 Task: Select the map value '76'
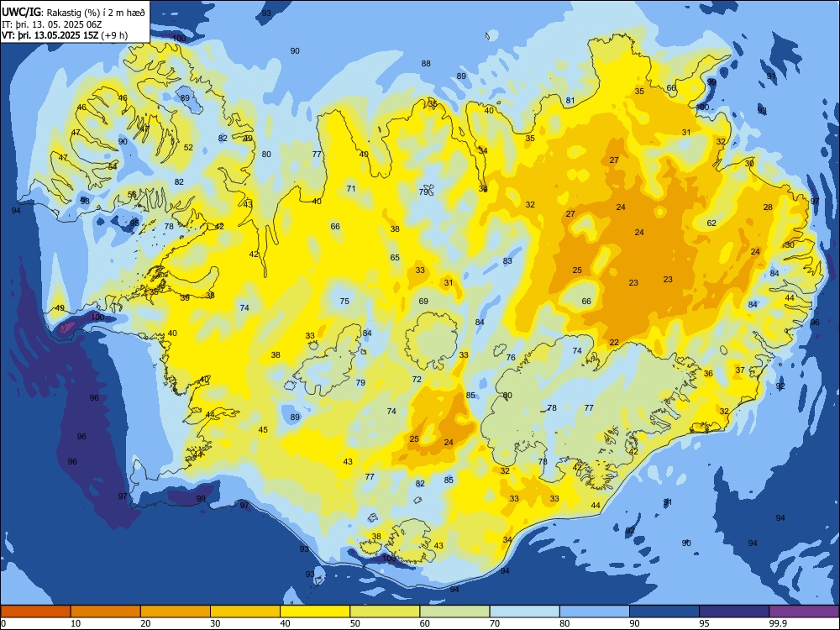tap(511, 357)
